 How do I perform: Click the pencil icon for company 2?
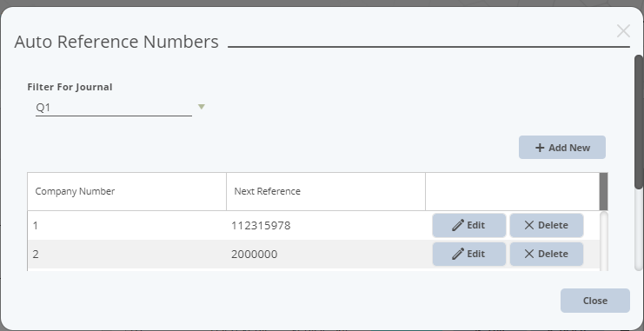tap(458, 254)
